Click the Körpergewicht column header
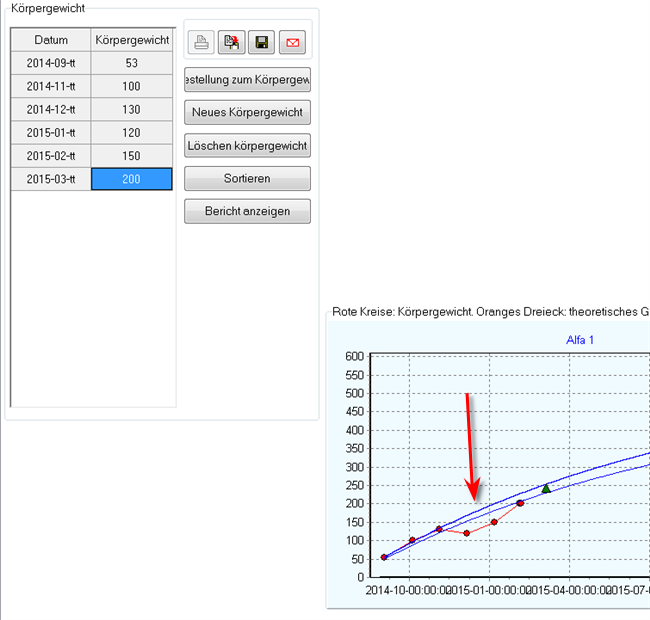Viewport: 650px width, 620px height. (132, 40)
